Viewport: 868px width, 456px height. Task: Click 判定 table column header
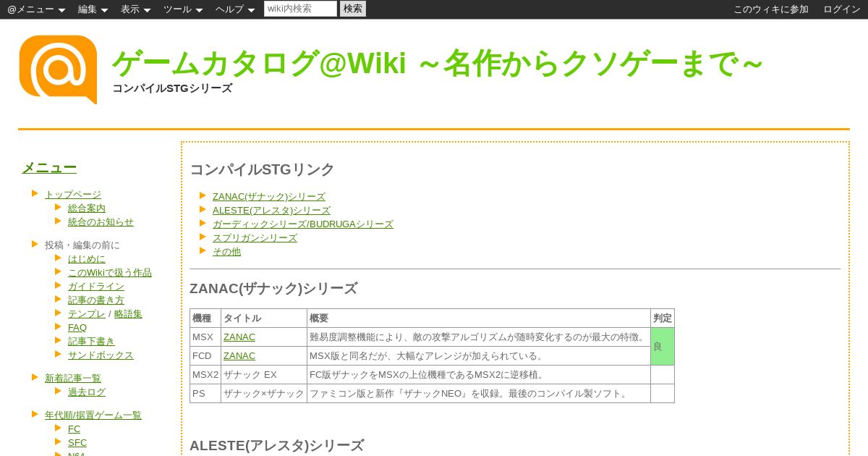(x=663, y=318)
